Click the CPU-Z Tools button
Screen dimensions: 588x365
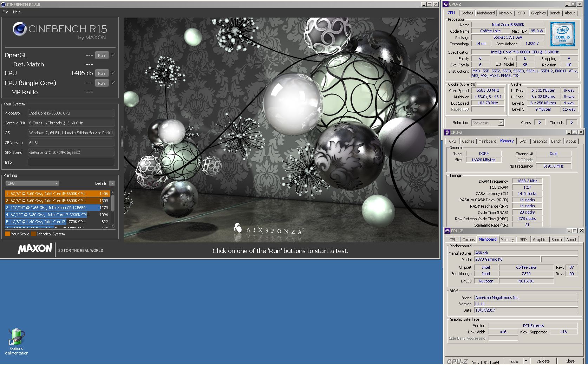513,361
